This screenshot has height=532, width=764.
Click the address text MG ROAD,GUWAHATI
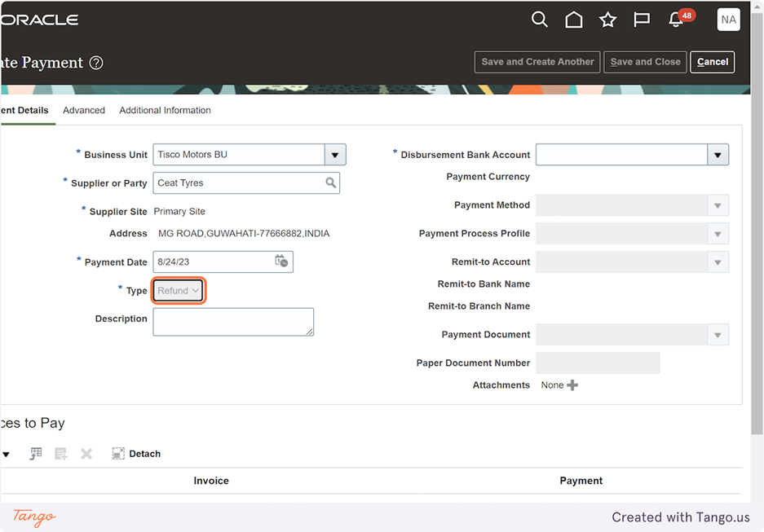(x=244, y=234)
